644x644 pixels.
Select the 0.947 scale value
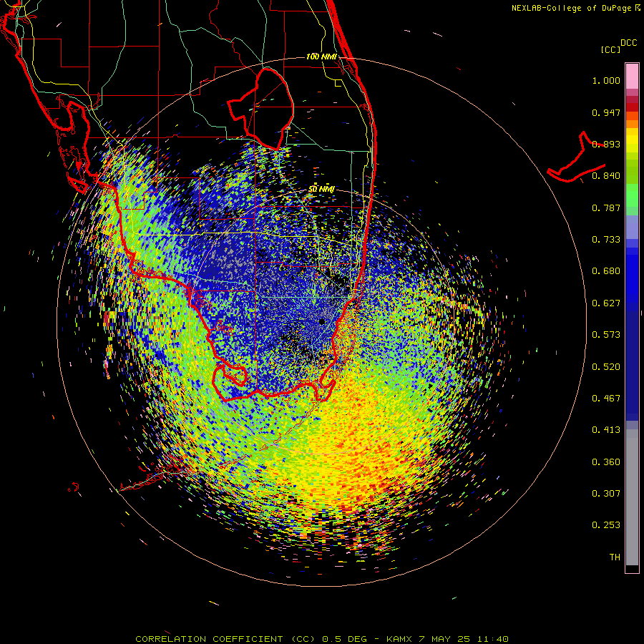[606, 112]
